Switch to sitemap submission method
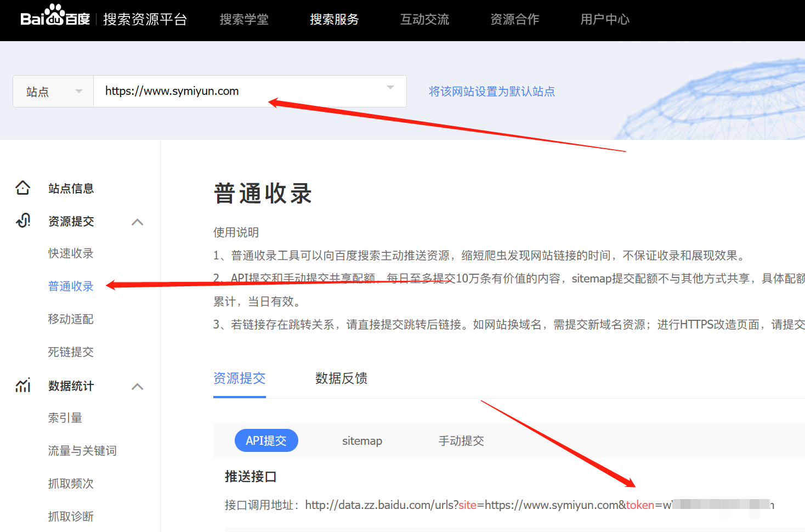The image size is (805, 532). click(362, 441)
